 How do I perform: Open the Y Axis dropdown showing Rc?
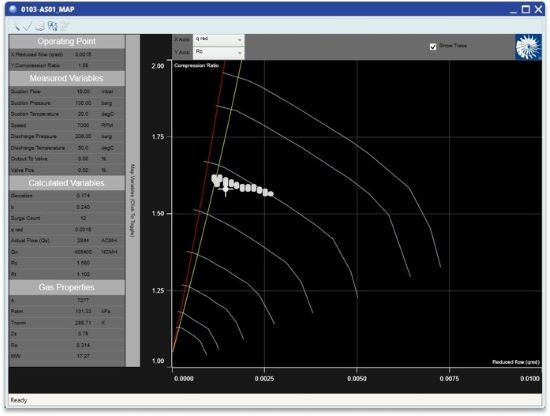219,52
